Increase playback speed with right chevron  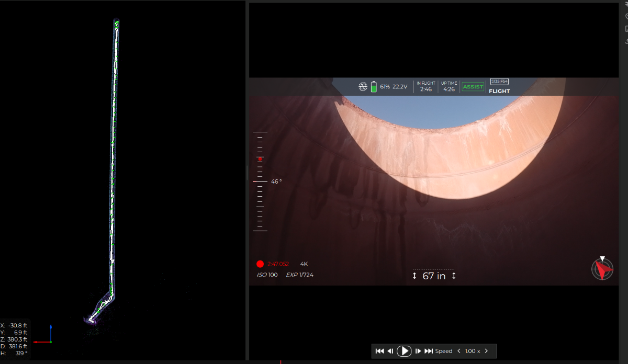pos(486,351)
